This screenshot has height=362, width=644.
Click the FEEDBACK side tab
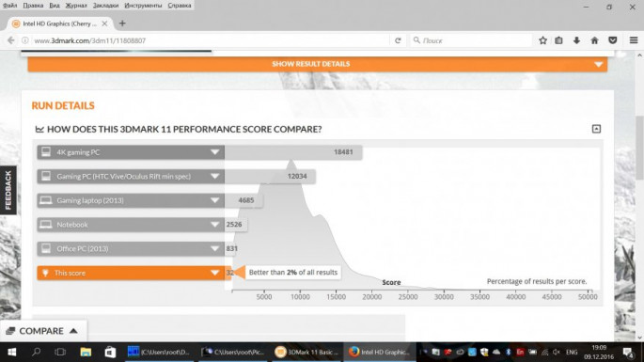(x=8, y=190)
